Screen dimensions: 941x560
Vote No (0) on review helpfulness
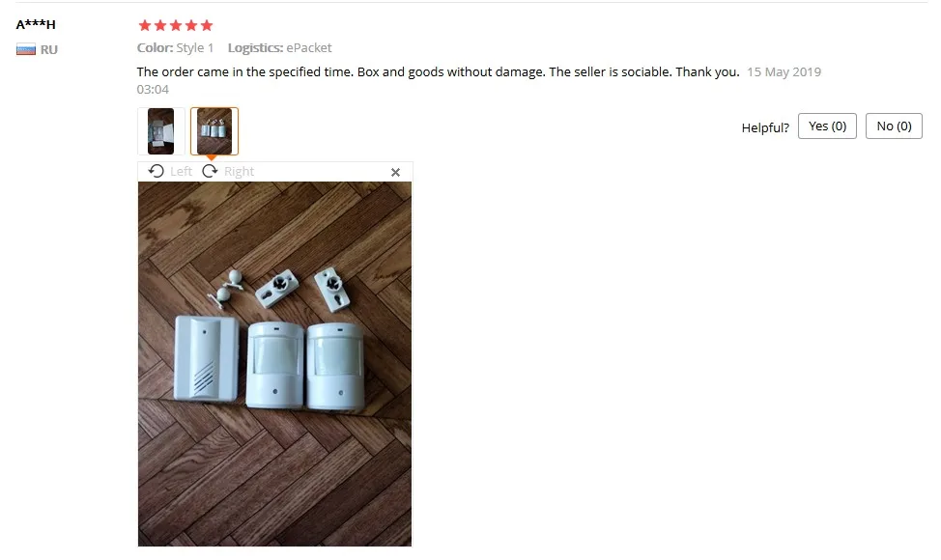click(x=894, y=126)
